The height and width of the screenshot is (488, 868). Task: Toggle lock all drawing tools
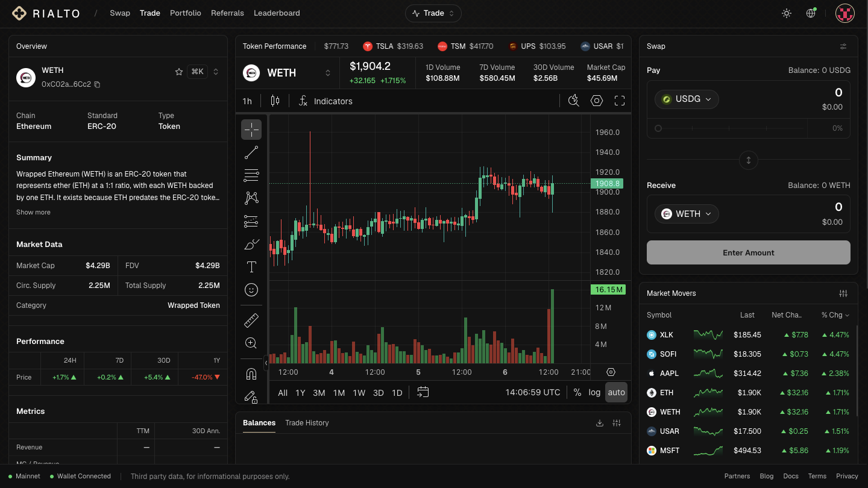coord(251,396)
